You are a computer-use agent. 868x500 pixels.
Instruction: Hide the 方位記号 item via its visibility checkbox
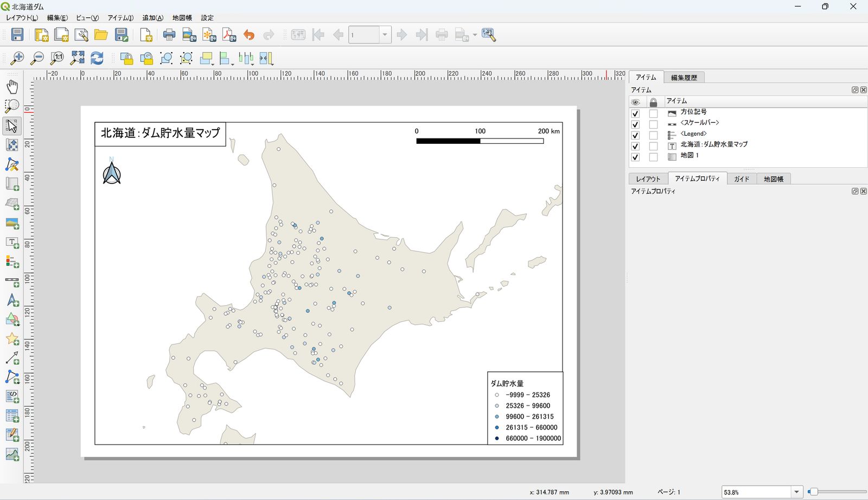(635, 113)
